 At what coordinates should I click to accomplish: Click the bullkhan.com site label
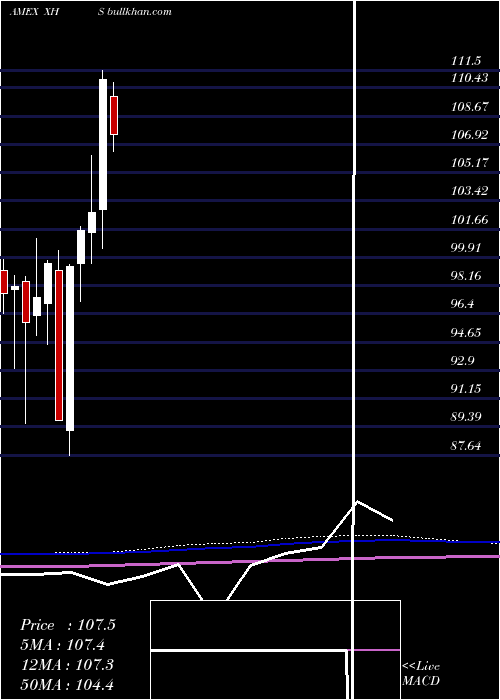click(139, 12)
